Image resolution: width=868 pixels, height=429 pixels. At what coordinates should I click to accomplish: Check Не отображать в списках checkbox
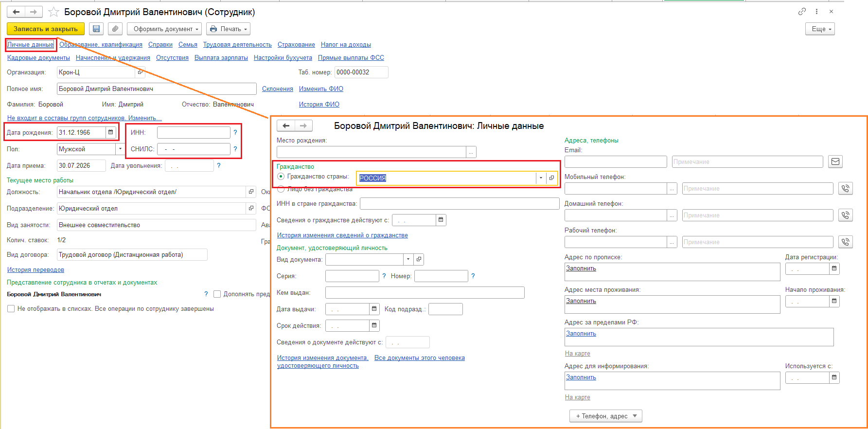click(11, 309)
